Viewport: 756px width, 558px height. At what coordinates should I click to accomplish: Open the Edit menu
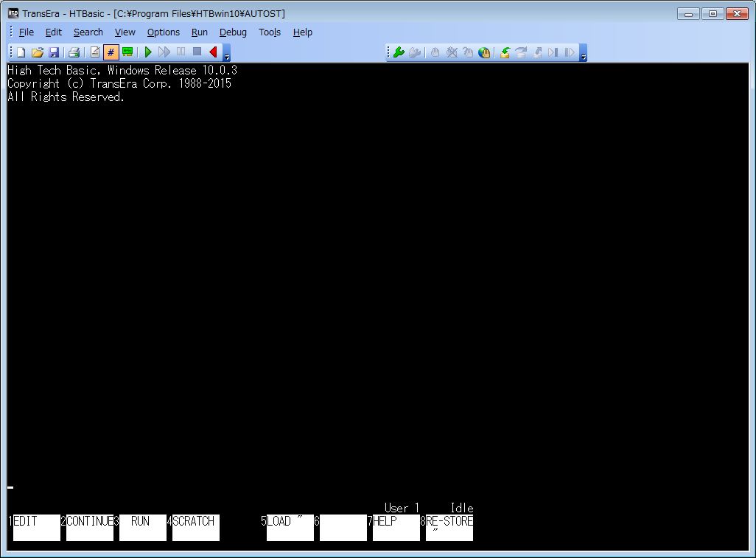(x=54, y=32)
